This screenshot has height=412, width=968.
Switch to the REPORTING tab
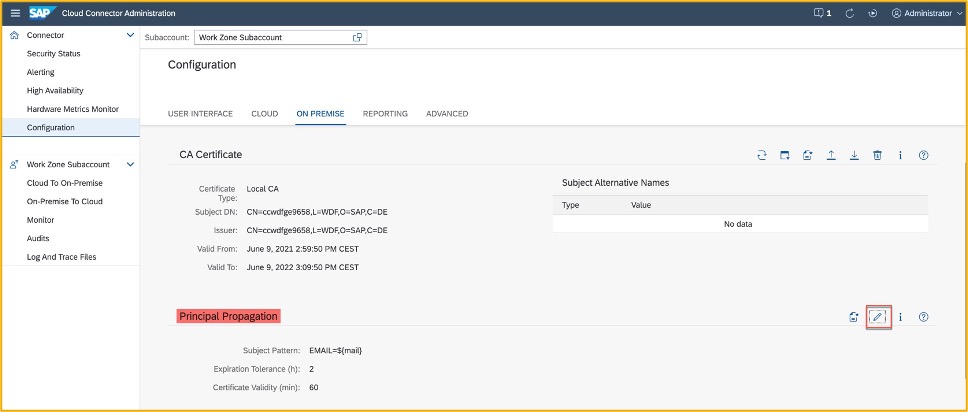point(385,114)
